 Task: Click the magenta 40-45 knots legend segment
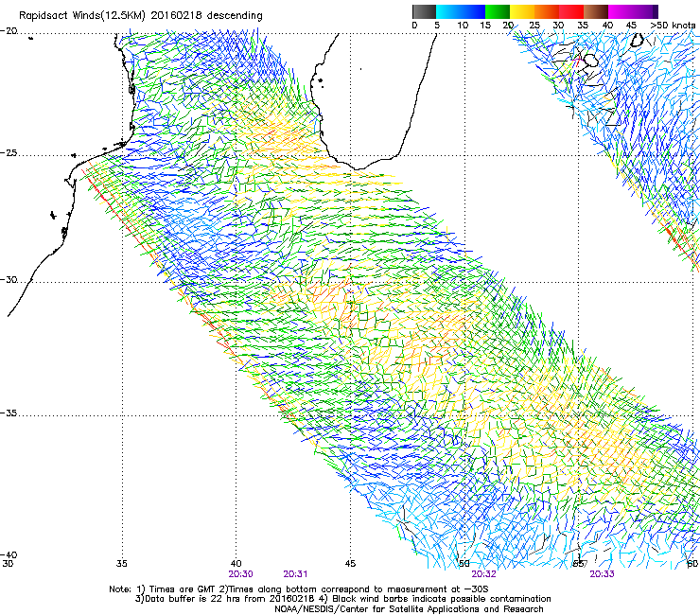pyautogui.click(x=621, y=11)
